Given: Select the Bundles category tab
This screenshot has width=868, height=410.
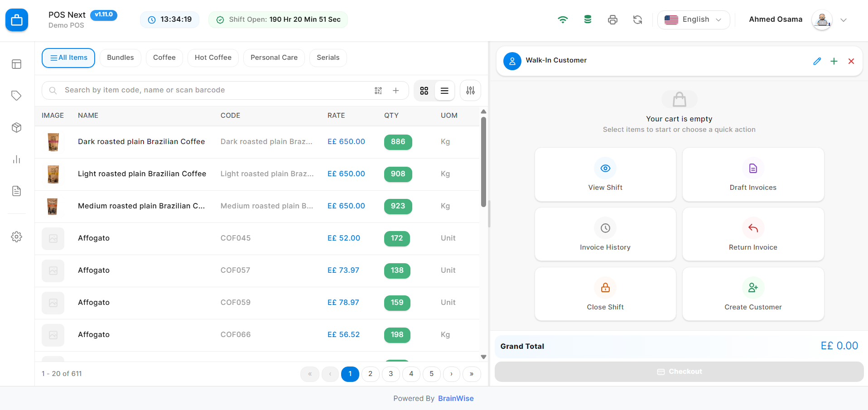Looking at the screenshot, I should (x=120, y=58).
